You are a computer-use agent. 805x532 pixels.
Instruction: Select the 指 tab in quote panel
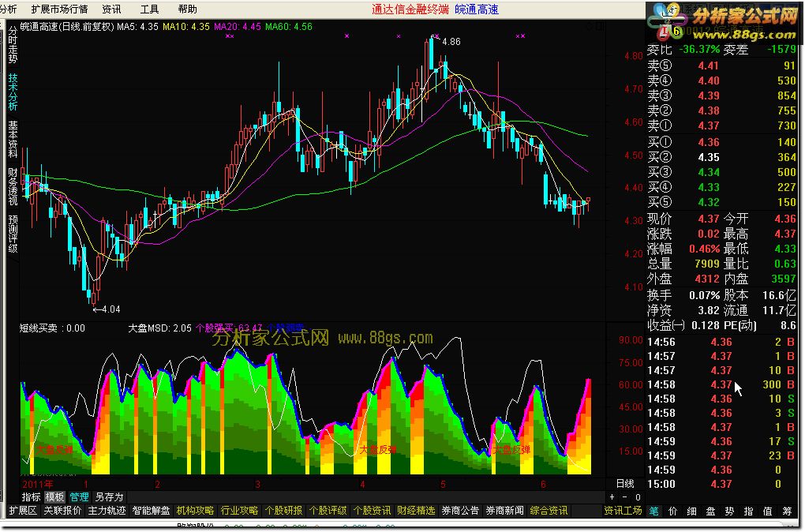click(748, 511)
